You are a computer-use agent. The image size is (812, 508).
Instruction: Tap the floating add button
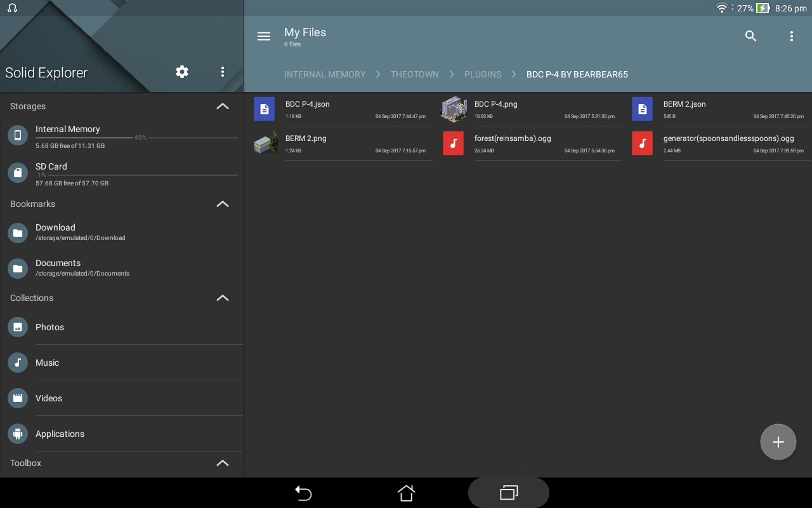pyautogui.click(x=778, y=442)
